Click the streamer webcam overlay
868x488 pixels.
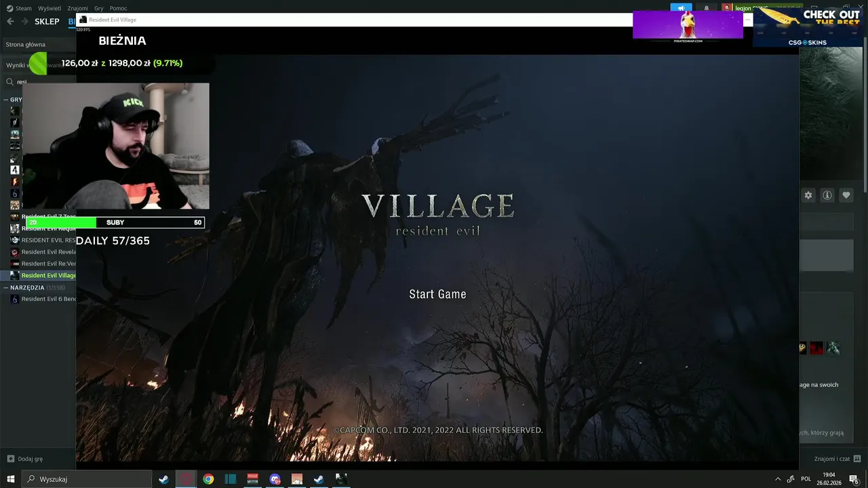click(116, 146)
